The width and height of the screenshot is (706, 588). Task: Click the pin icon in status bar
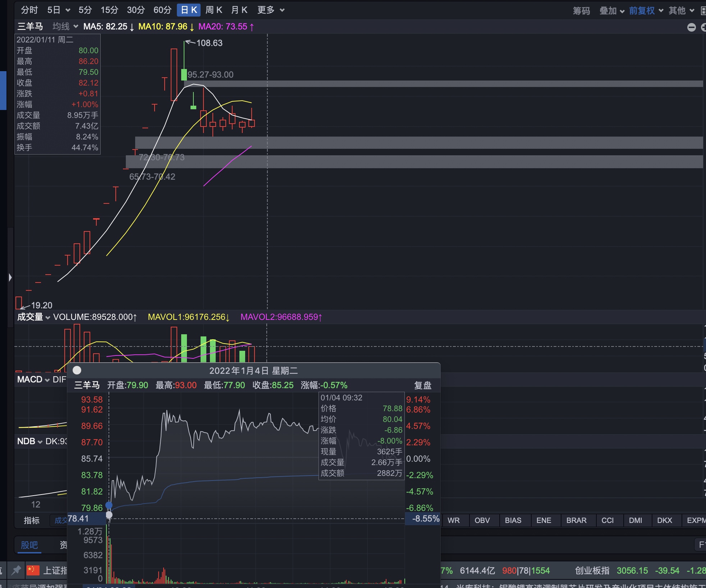(16, 570)
